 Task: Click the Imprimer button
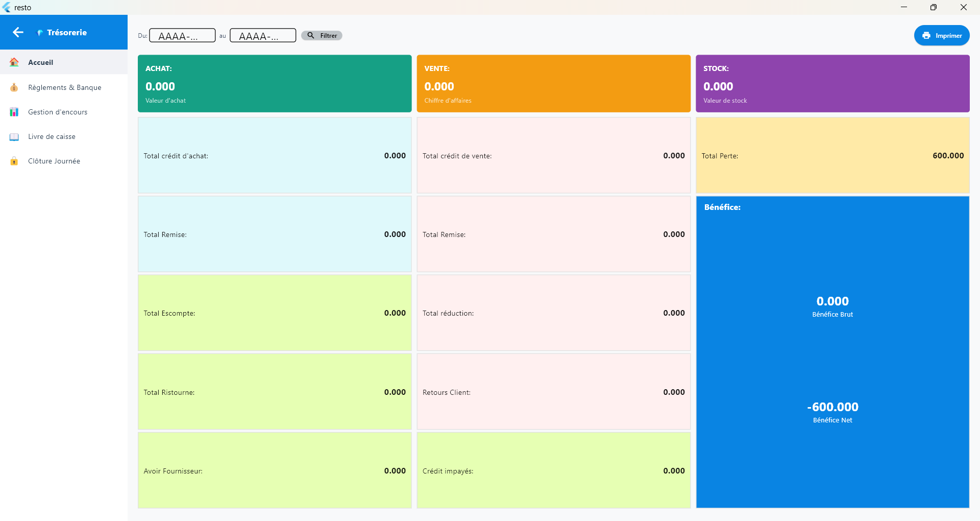pyautogui.click(x=942, y=35)
